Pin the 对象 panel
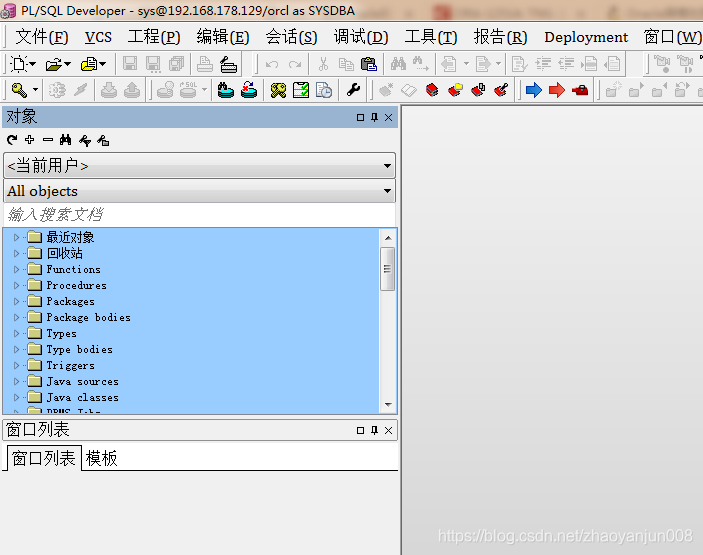Screen dimensions: 703x555 pyautogui.click(x=374, y=117)
